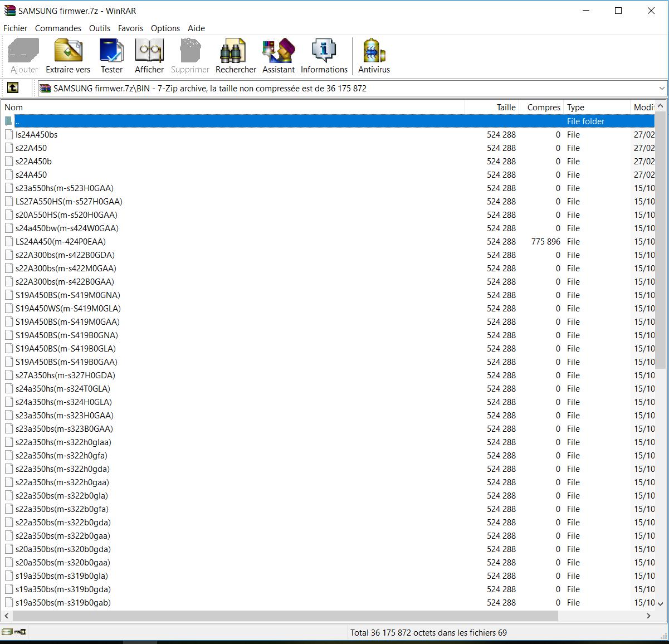Open the Afficher tool

[149, 54]
